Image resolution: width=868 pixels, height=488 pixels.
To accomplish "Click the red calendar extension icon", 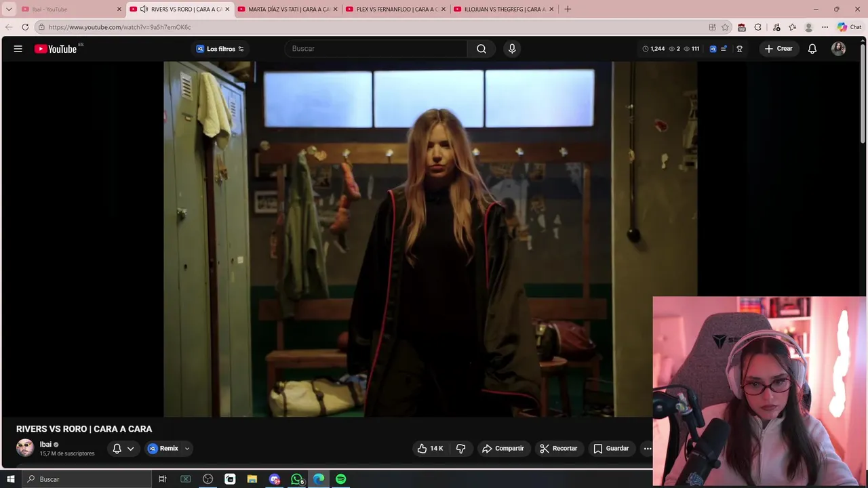I will tap(742, 27).
